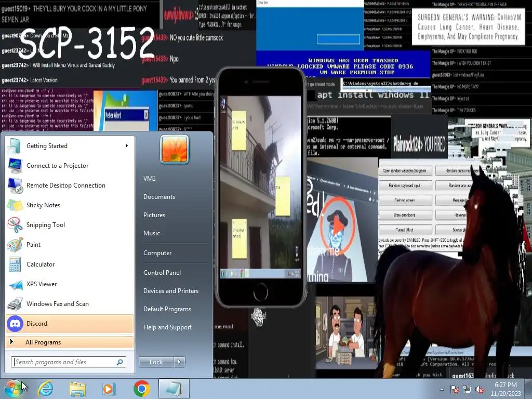Show hidden tray icons arrow

tap(442, 390)
